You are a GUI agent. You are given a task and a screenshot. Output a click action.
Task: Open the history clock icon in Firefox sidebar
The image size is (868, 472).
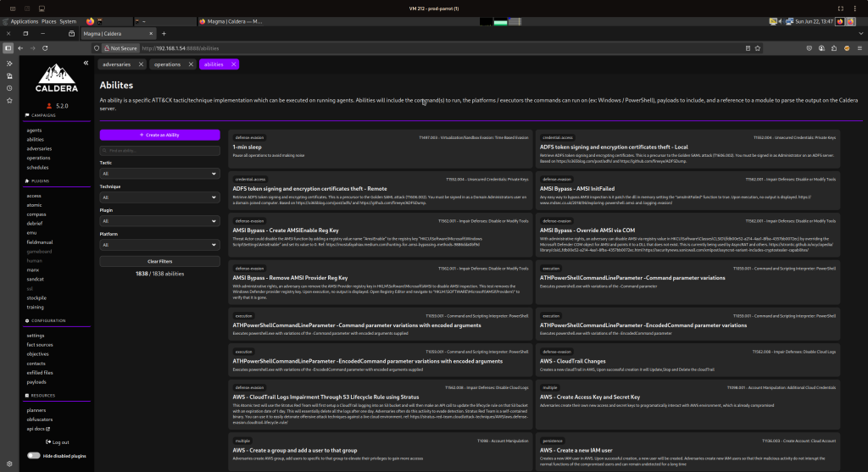tap(8, 88)
